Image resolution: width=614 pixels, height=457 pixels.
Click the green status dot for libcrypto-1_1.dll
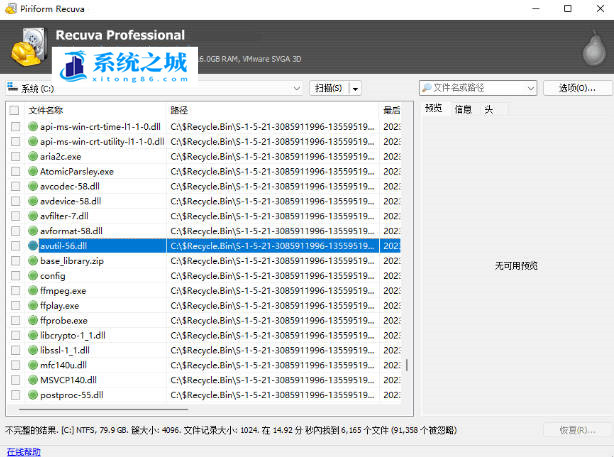click(x=33, y=335)
